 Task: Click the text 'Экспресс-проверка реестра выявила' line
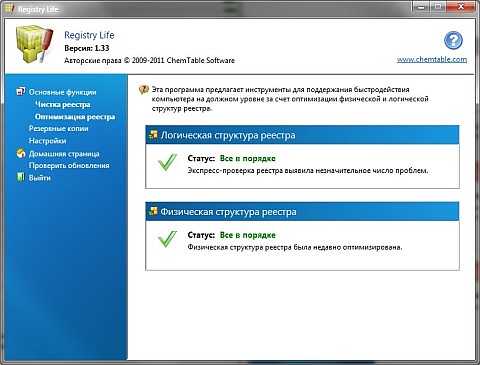[x=308, y=171]
